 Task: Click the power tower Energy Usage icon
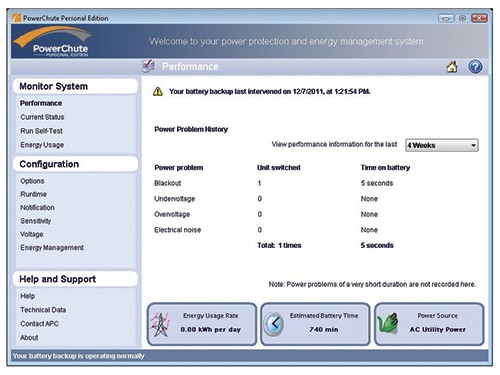(161, 324)
